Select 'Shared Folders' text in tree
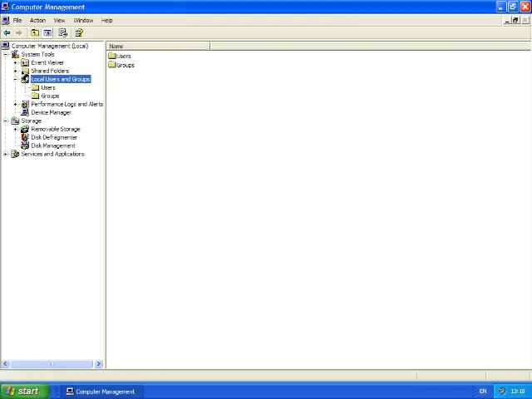The width and height of the screenshot is (532, 399). pos(50,71)
